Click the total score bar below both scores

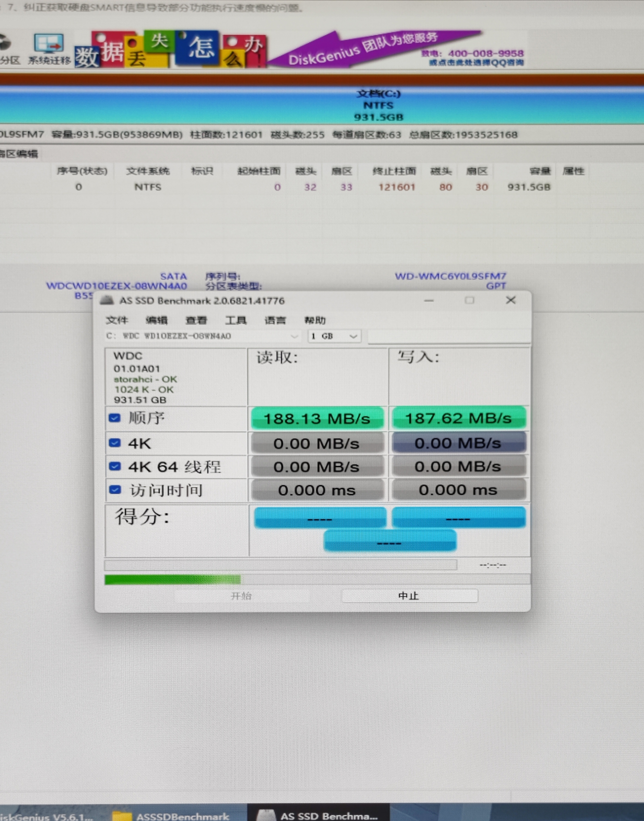390,541
